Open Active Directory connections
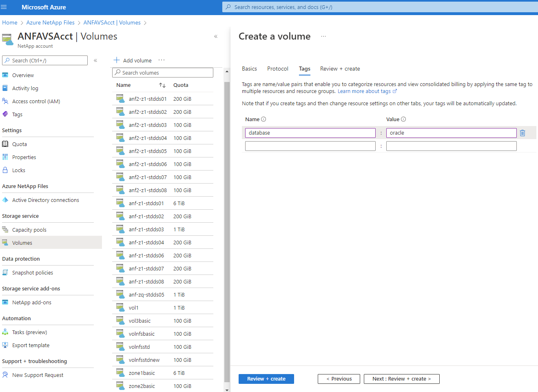This screenshot has width=538, height=392. click(45, 200)
